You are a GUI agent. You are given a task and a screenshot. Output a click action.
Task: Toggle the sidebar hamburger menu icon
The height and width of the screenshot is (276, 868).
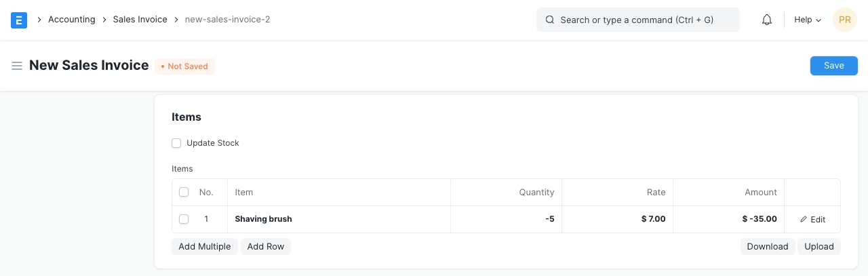coord(17,66)
